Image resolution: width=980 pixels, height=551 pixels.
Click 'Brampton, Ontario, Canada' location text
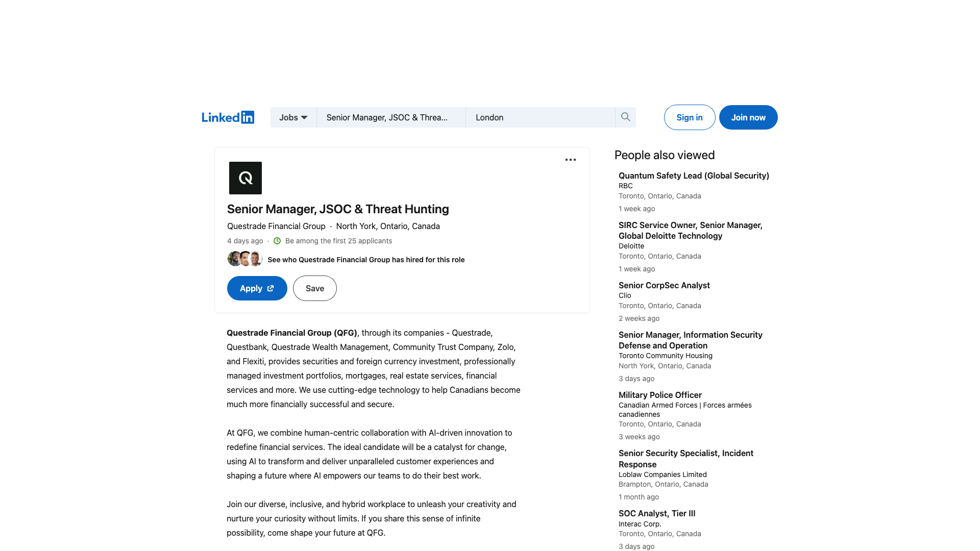click(x=664, y=484)
